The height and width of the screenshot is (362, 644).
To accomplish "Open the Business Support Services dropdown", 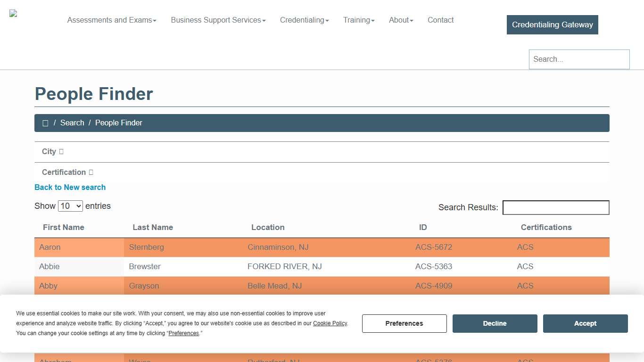I will (x=218, y=20).
